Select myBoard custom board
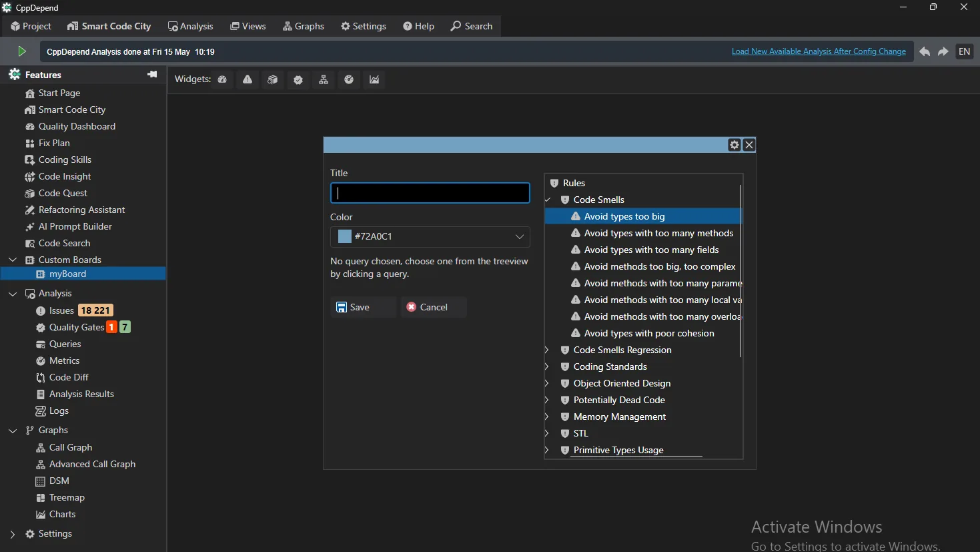980x552 pixels. pyautogui.click(x=67, y=274)
